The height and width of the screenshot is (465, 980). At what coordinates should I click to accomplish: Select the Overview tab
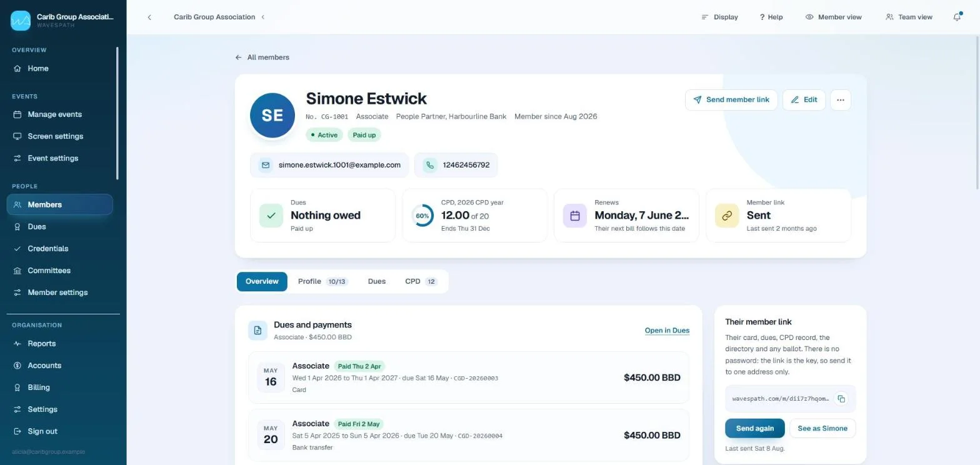tap(262, 281)
